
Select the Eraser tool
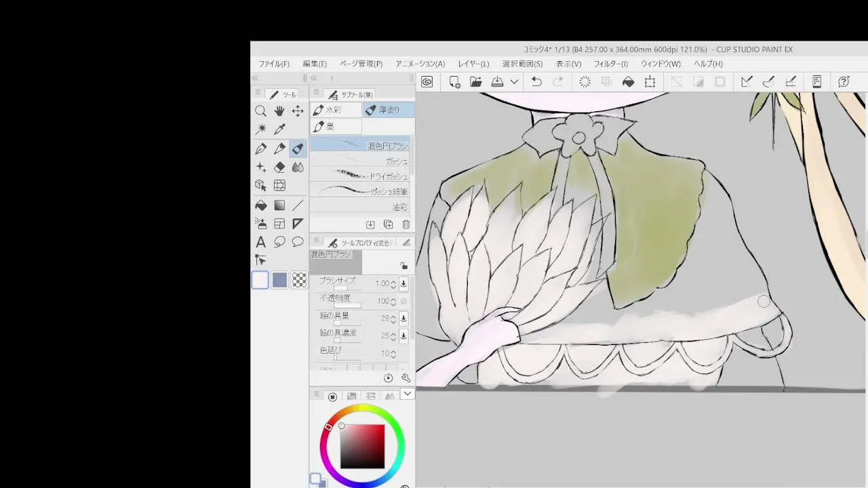point(279,167)
